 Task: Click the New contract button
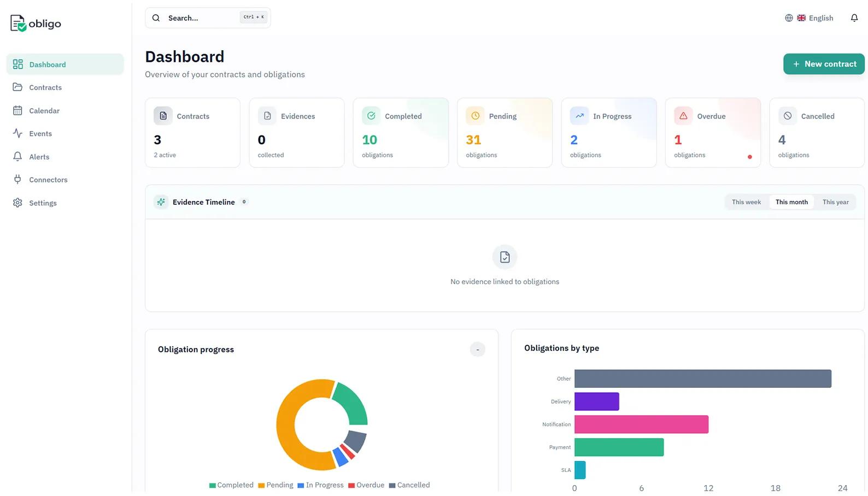coord(824,64)
